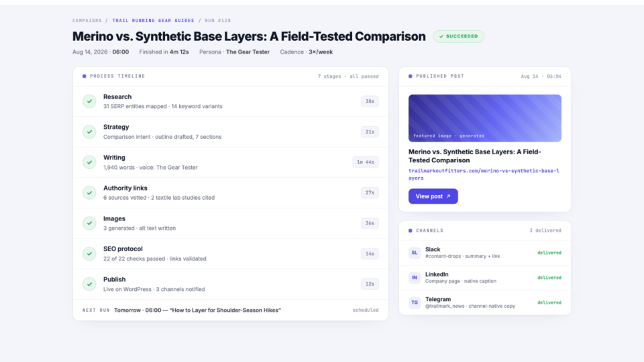644x362 pixels.
Task: Click '7 stages · all passed' summary
Action: (x=348, y=76)
